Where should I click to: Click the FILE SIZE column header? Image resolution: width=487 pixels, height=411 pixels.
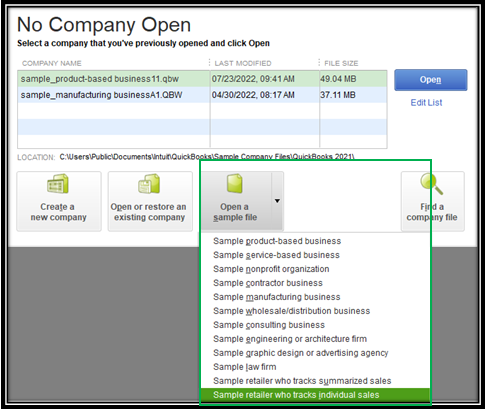click(x=341, y=63)
